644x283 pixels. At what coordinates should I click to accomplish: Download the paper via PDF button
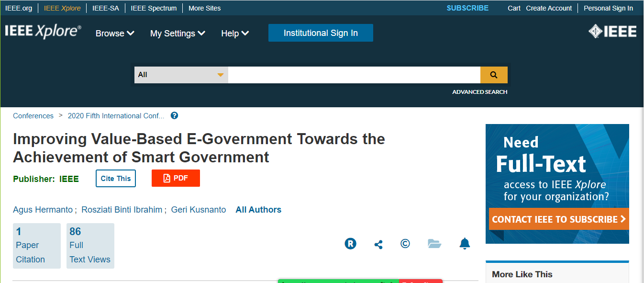click(x=176, y=178)
